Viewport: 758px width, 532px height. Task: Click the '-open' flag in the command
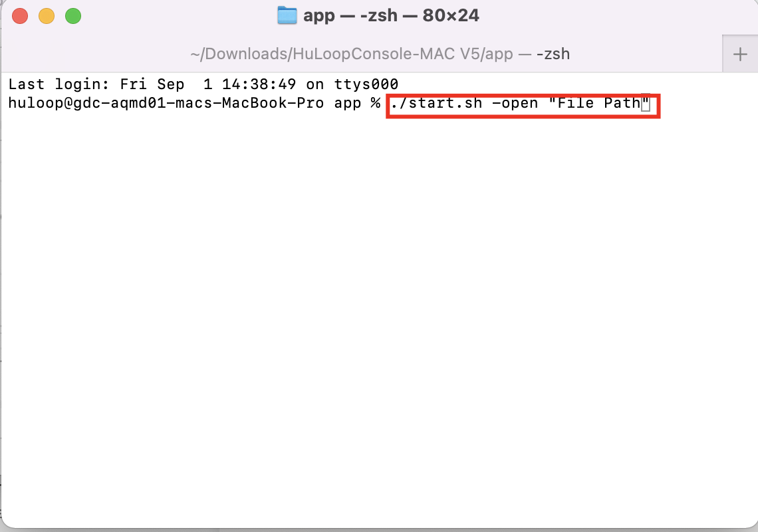coord(515,104)
